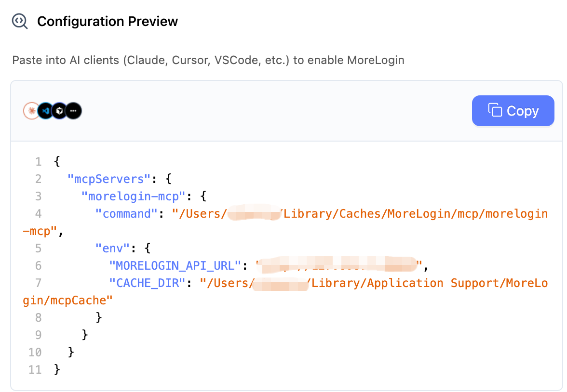This screenshot has width=567, height=392.
Task: Click the "mcpServers" key in code
Action: tap(109, 179)
